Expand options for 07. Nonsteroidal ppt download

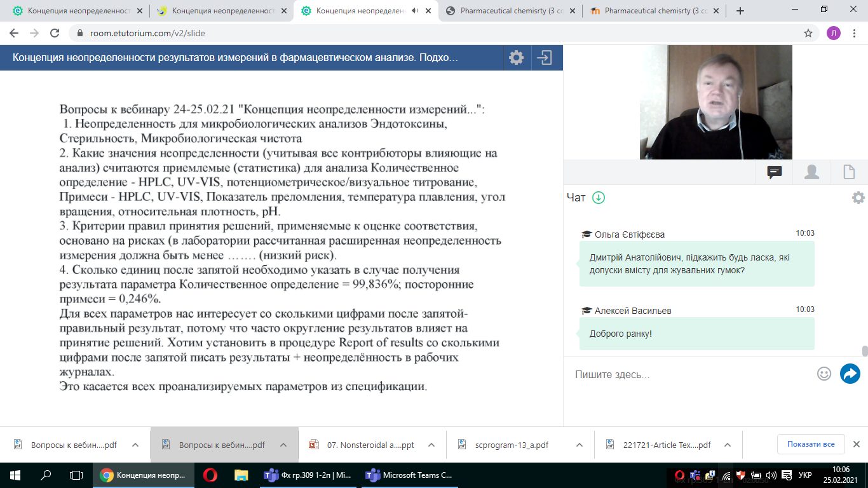pyautogui.click(x=431, y=445)
